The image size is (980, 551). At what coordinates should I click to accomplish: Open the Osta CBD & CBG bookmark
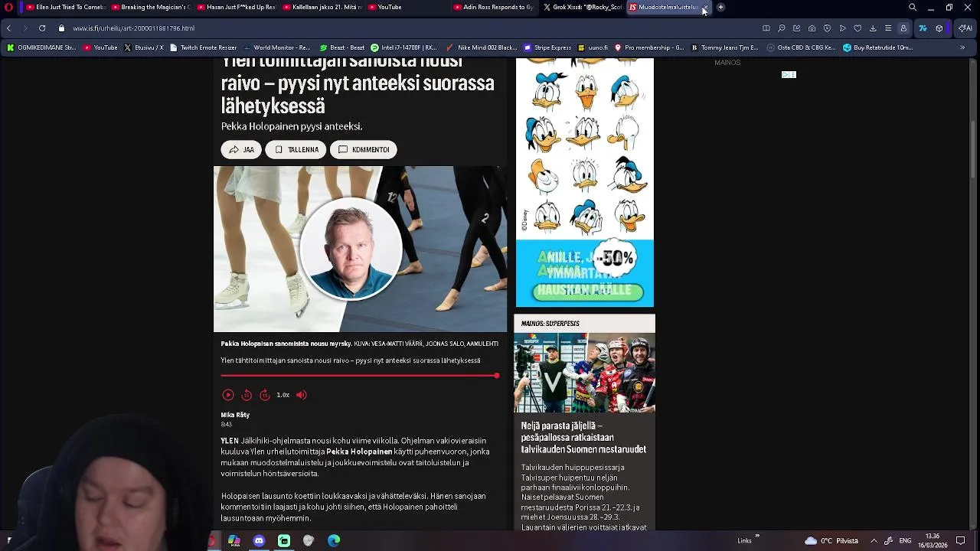801,47
